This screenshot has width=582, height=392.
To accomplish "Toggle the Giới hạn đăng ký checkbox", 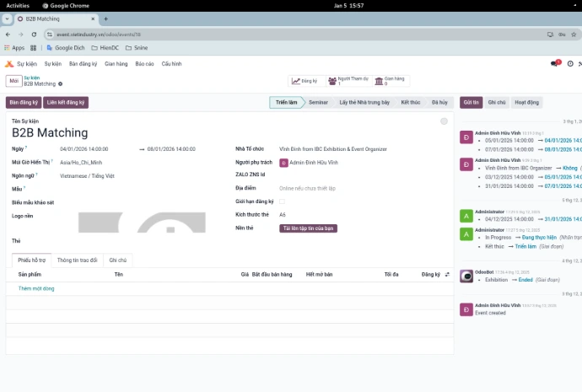I will click(x=283, y=201).
